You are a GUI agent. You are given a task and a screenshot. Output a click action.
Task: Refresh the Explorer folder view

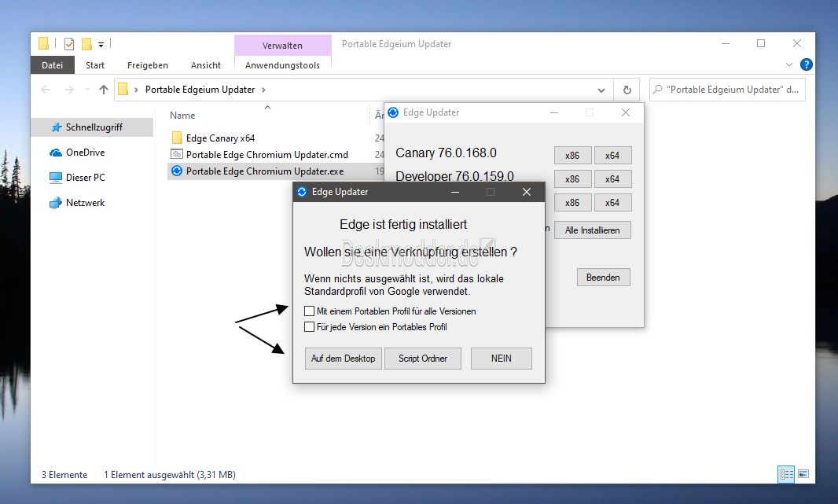tap(627, 90)
